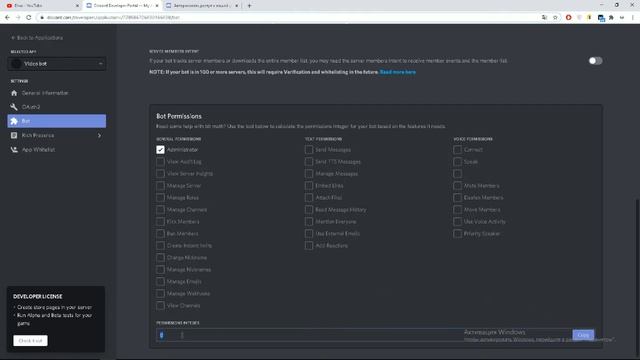Tick the Kick Members checkbox
Screen dimensions: 640x360
160,222
